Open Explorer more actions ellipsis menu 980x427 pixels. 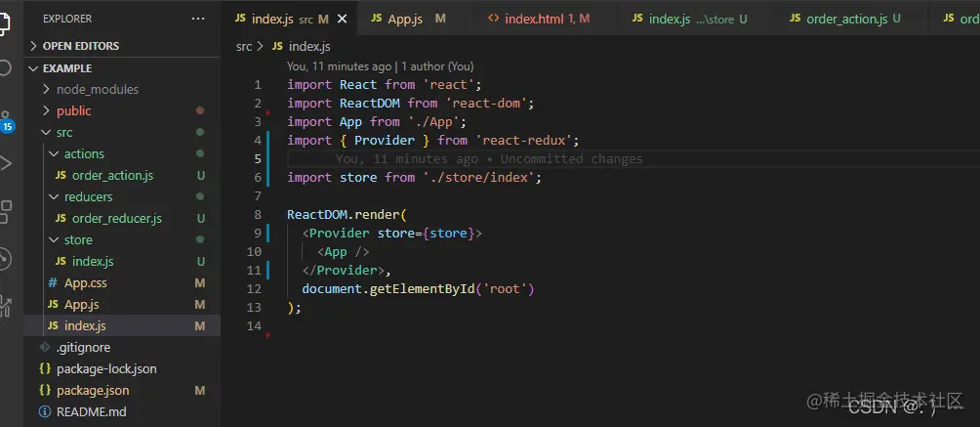198,19
